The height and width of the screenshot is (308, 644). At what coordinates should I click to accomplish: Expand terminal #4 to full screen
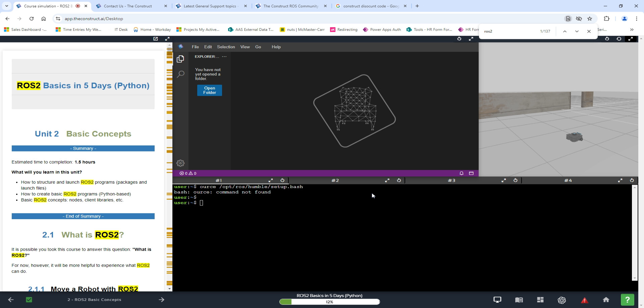point(620,180)
